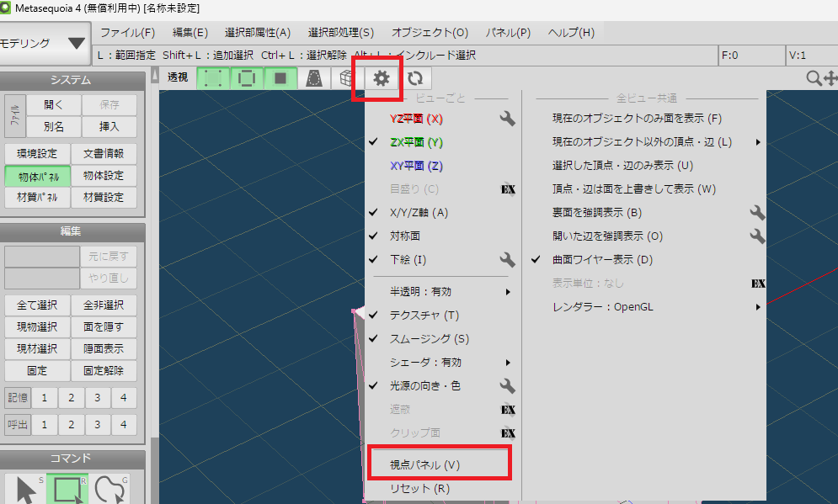
Task: Expand レンダラー：OpenGL submenu
Action: tap(649, 307)
